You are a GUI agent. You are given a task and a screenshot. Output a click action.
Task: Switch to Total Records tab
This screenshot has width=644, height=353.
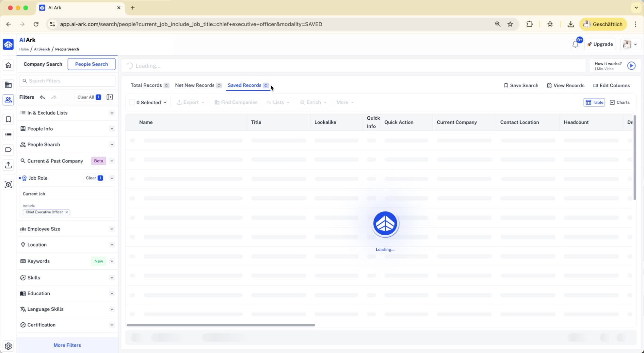146,85
